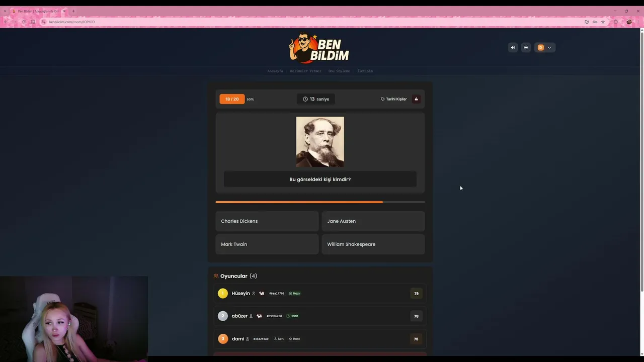Image resolution: width=644 pixels, height=362 pixels.
Task: View site information icon in address bar
Action: pyautogui.click(x=44, y=22)
